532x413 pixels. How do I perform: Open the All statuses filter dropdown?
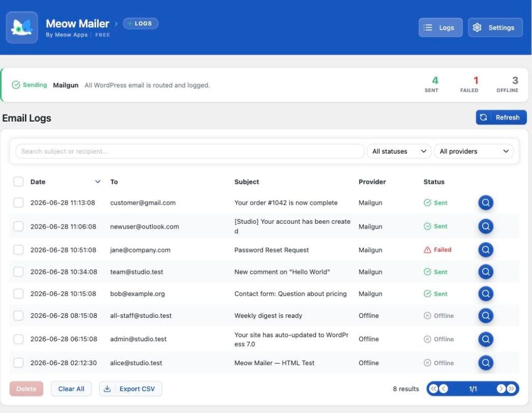(x=398, y=151)
